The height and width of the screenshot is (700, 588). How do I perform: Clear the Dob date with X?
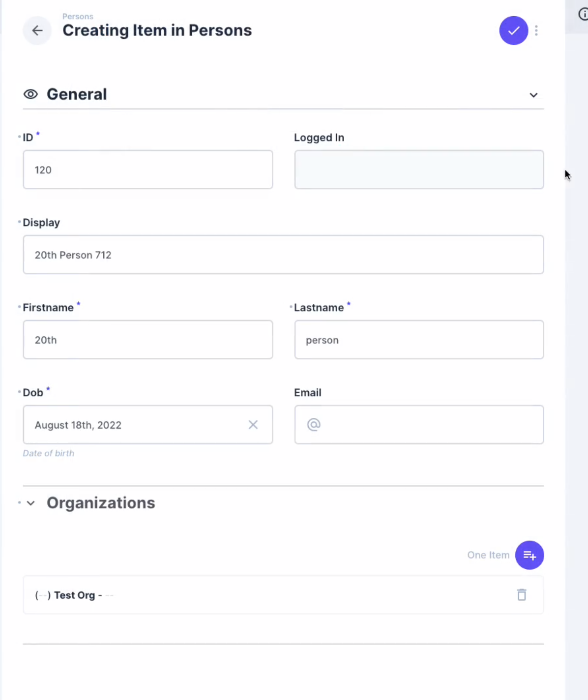[253, 425]
